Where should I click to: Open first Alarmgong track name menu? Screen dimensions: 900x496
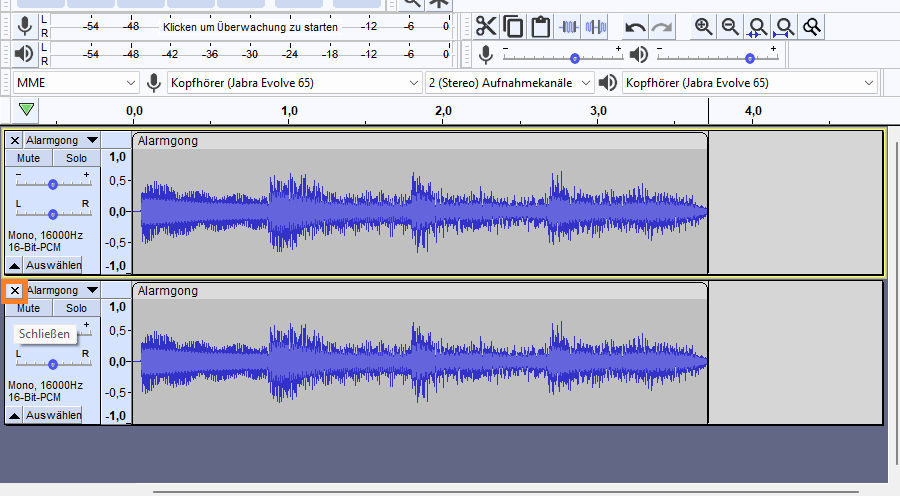pos(62,140)
